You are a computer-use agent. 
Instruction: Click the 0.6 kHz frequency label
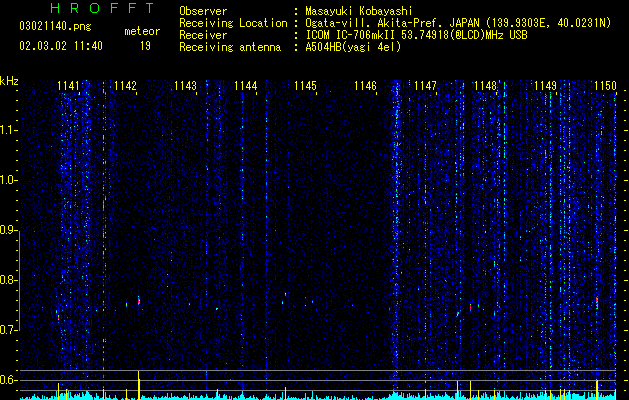pyautogui.click(x=8, y=380)
